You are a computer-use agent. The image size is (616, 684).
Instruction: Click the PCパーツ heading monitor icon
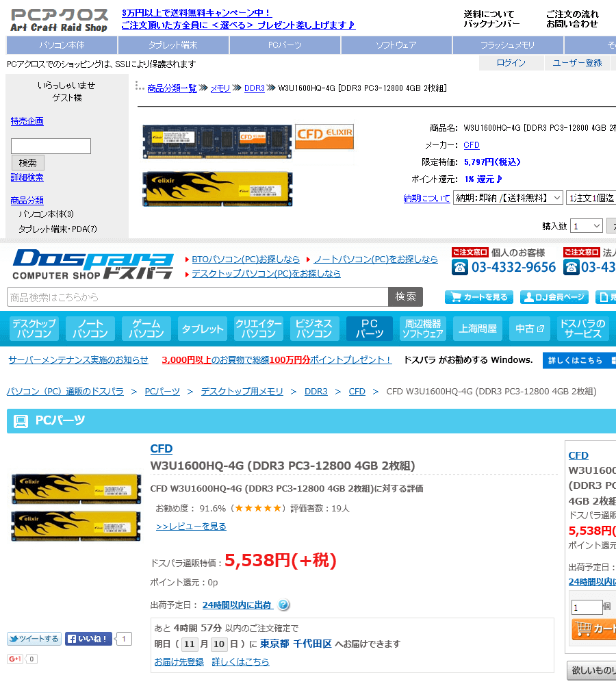point(21,421)
